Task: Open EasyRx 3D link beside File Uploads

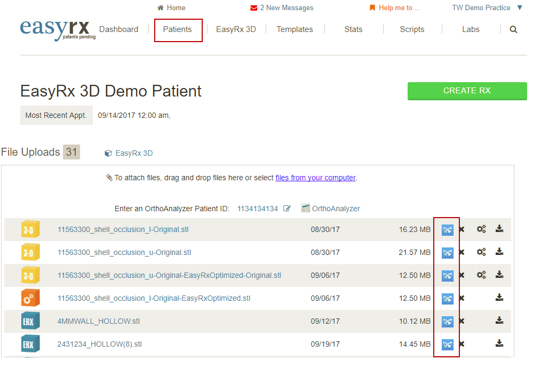Action: click(x=129, y=153)
